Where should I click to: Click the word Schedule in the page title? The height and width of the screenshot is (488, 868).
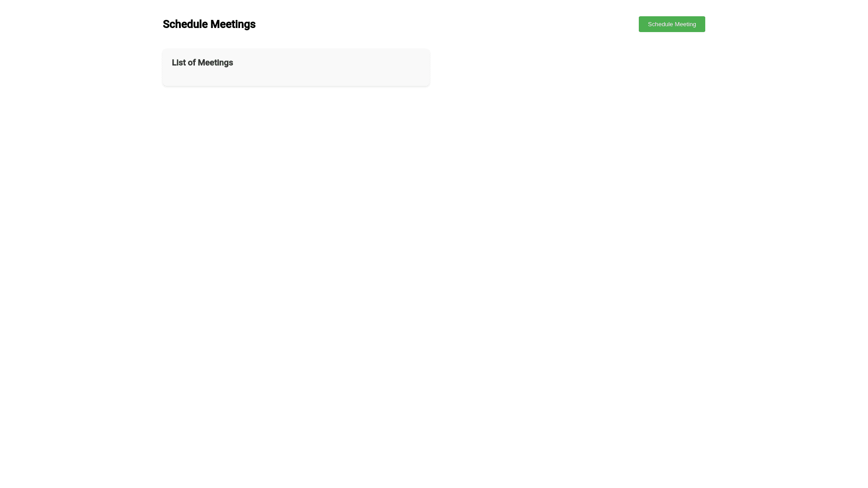(185, 24)
